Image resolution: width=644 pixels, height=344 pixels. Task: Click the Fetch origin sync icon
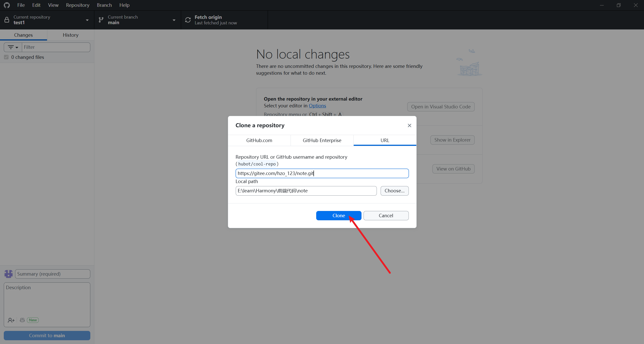[188, 20]
